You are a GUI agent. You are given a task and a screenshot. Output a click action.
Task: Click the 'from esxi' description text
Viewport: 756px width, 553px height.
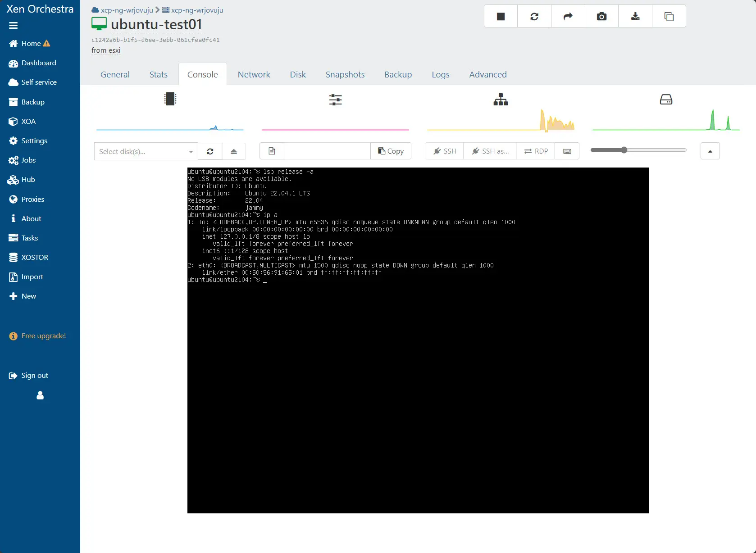pyautogui.click(x=106, y=50)
